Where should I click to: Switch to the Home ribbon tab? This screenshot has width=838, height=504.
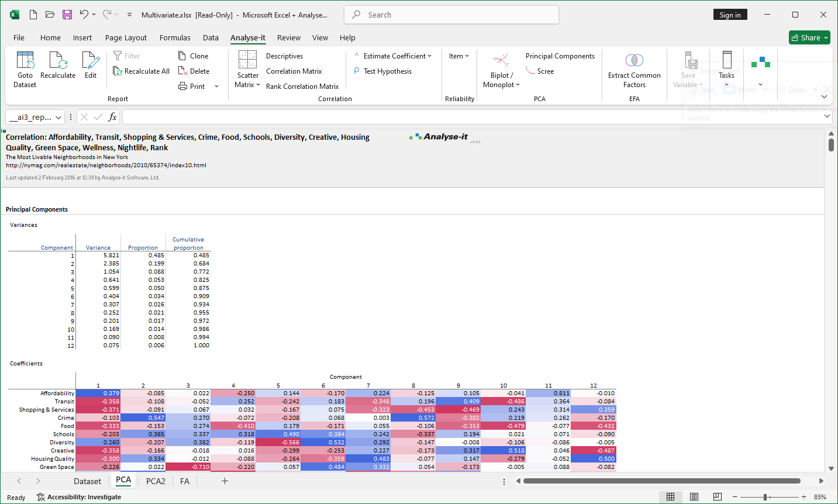pos(50,37)
